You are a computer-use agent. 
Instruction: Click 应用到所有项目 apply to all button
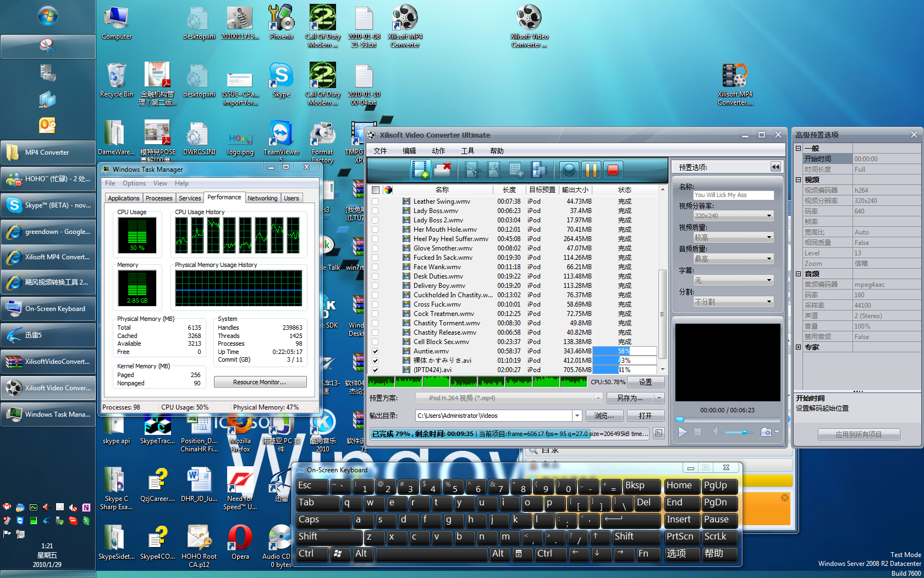859,434
